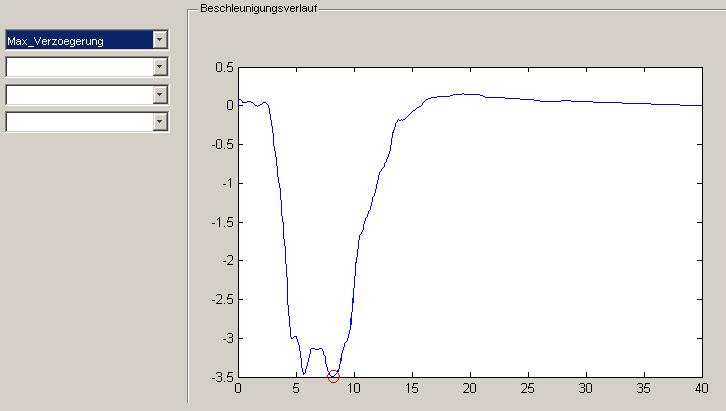The image size is (726, 411).
Task: Expand the third empty dropdown arrow
Action: (159, 94)
